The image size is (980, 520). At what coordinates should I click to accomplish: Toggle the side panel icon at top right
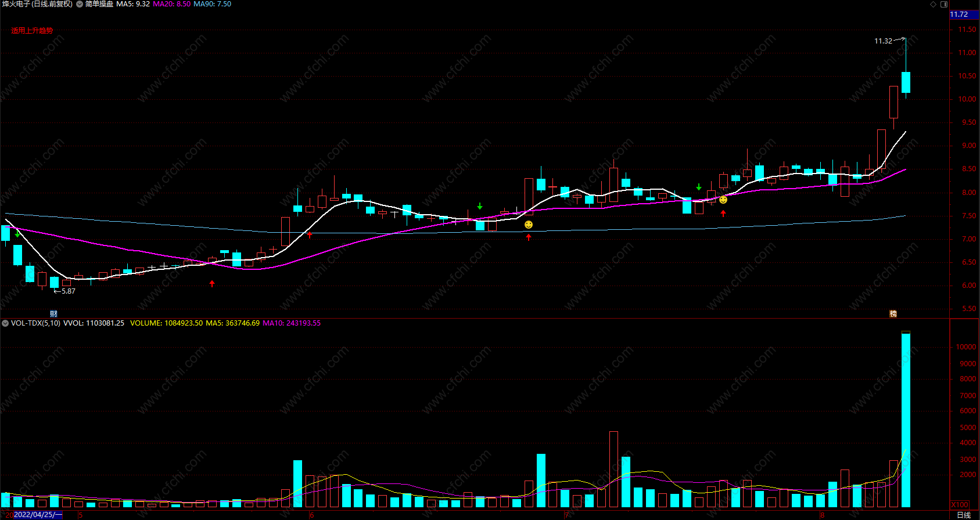943,4
